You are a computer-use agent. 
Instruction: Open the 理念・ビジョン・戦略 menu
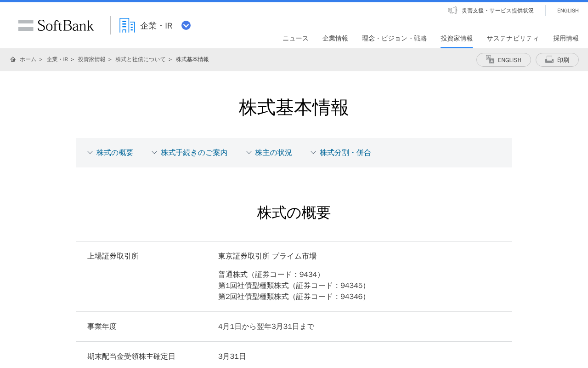click(x=394, y=38)
